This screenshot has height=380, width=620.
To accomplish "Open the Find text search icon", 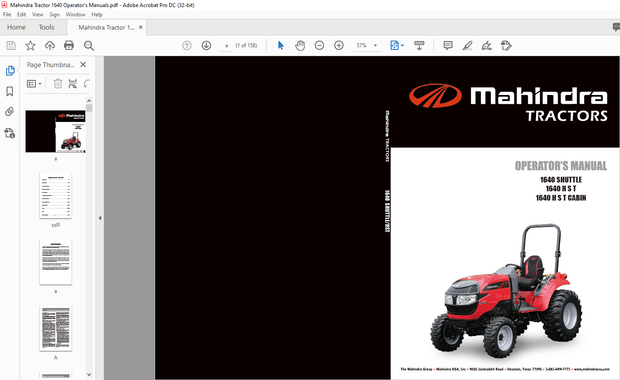I will (x=89, y=45).
